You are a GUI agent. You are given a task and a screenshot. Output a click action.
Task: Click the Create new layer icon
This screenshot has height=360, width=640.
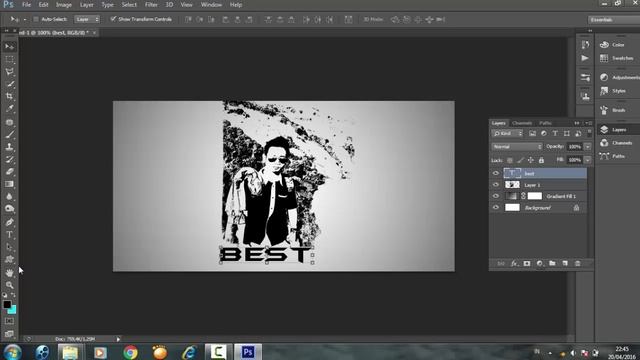tap(565, 264)
